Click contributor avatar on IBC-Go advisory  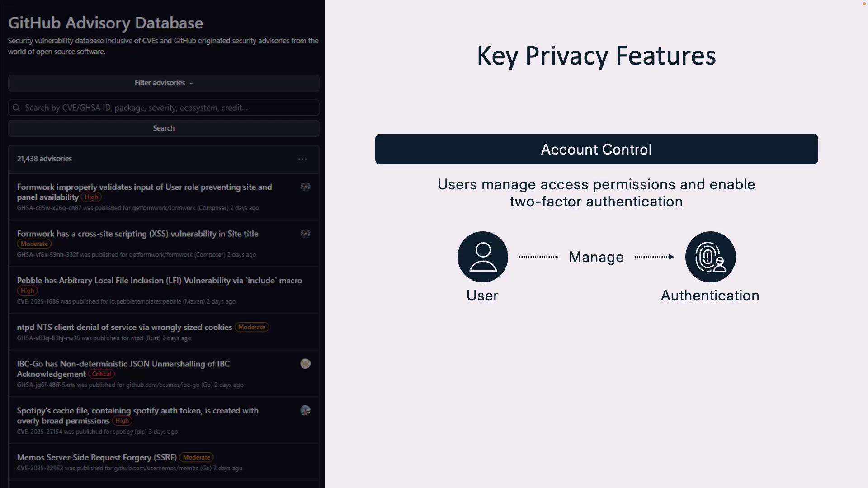(306, 364)
